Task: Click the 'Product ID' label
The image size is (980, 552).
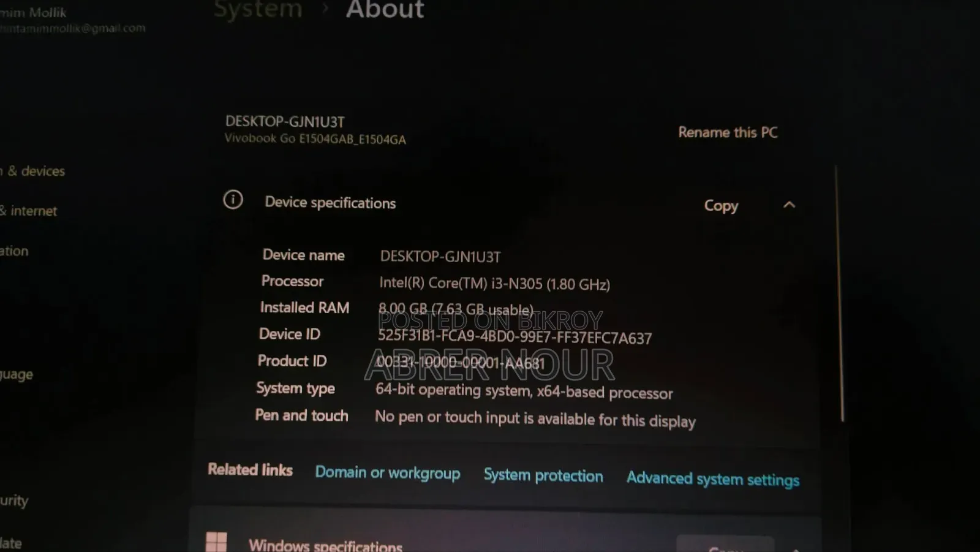Action: (x=292, y=361)
